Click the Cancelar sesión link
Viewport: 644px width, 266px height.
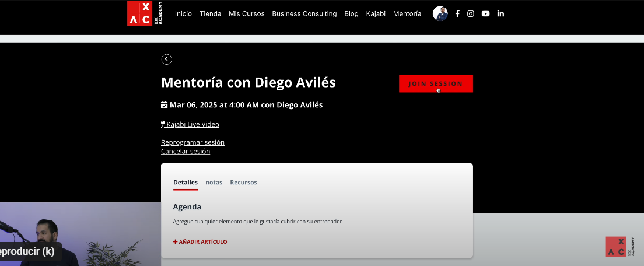185,152
